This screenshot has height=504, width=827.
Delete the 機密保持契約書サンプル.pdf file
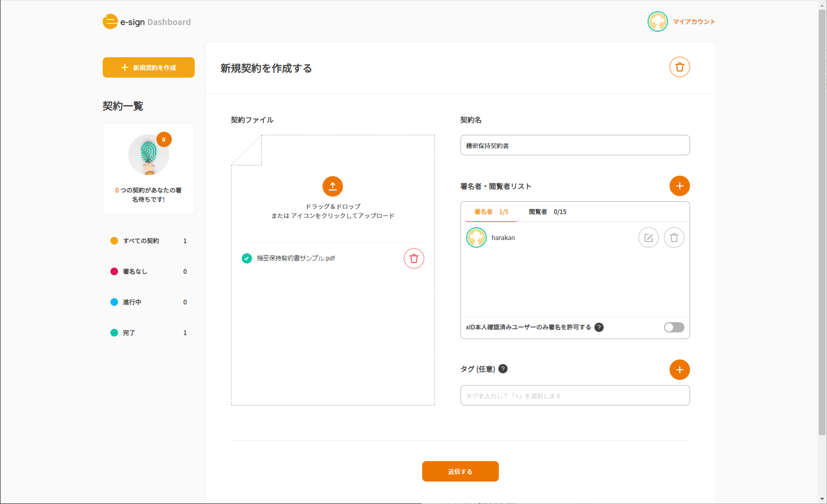point(414,258)
